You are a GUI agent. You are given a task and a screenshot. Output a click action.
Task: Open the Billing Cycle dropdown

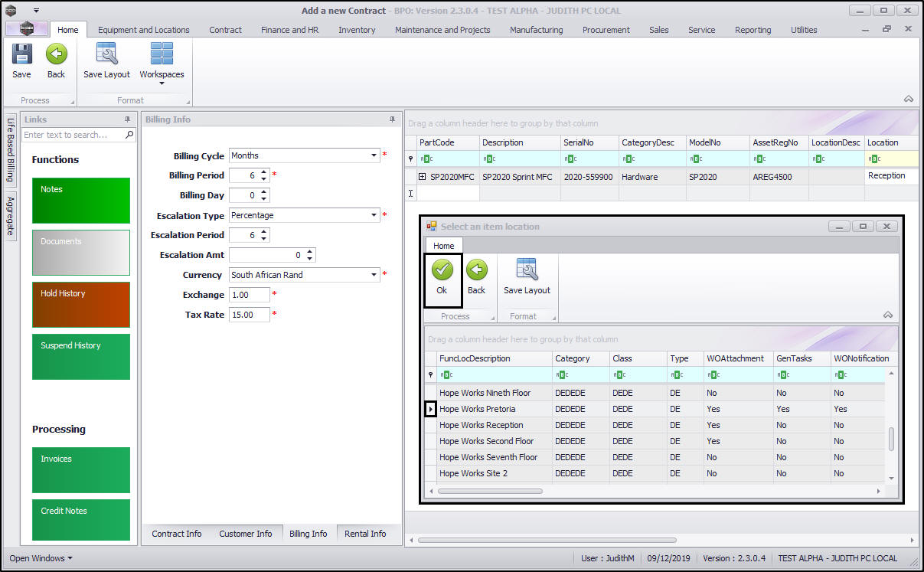click(374, 155)
